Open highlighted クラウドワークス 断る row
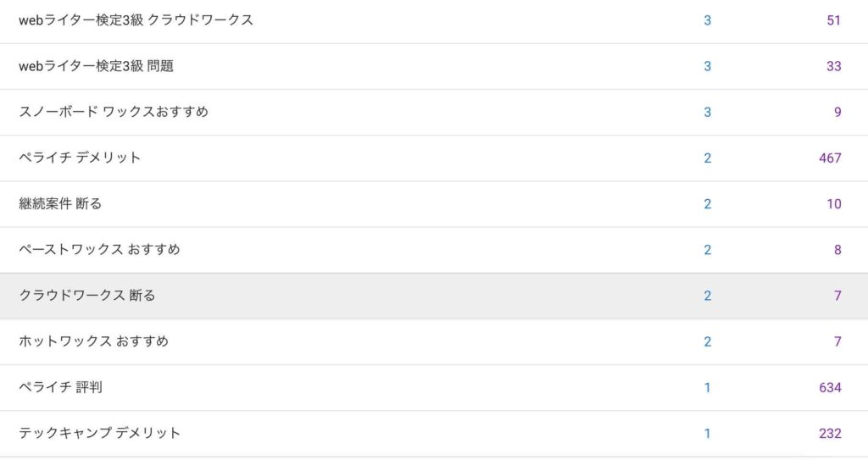The image size is (868, 460). [434, 297]
